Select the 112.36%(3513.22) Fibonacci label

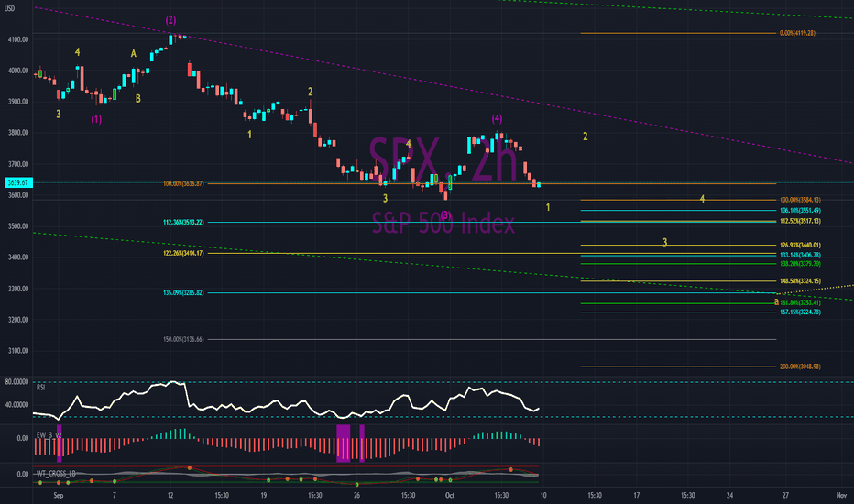(x=183, y=223)
